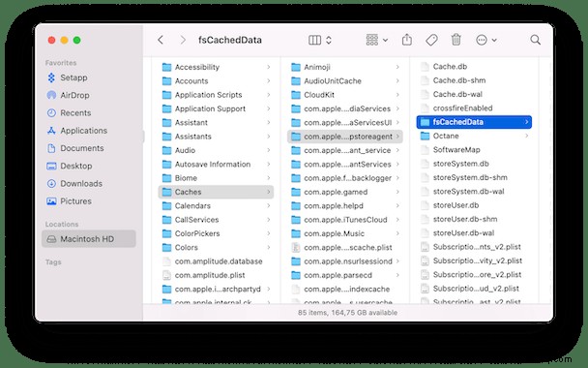
Task: Go back with the back arrow
Action: tap(161, 40)
